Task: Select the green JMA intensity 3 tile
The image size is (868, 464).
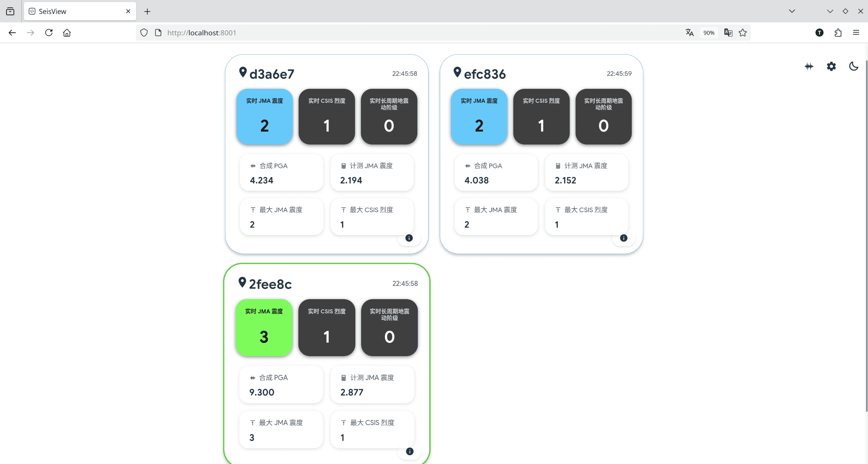Action: point(264,328)
